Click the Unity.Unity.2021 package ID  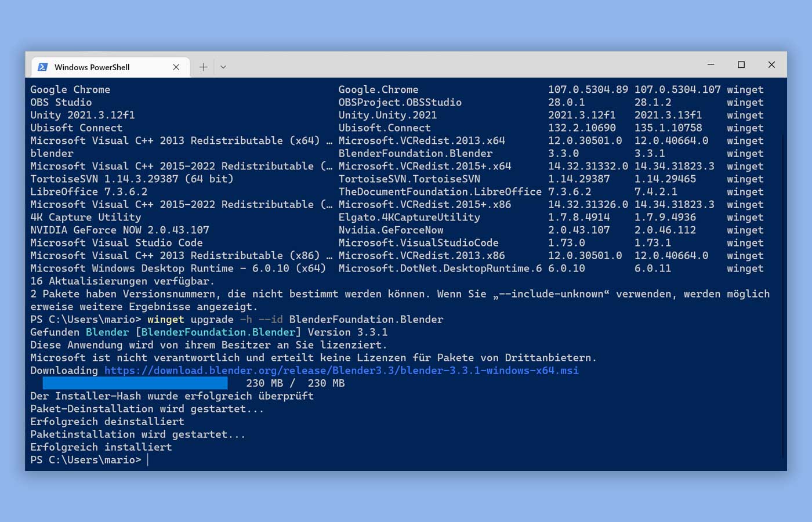(x=387, y=115)
